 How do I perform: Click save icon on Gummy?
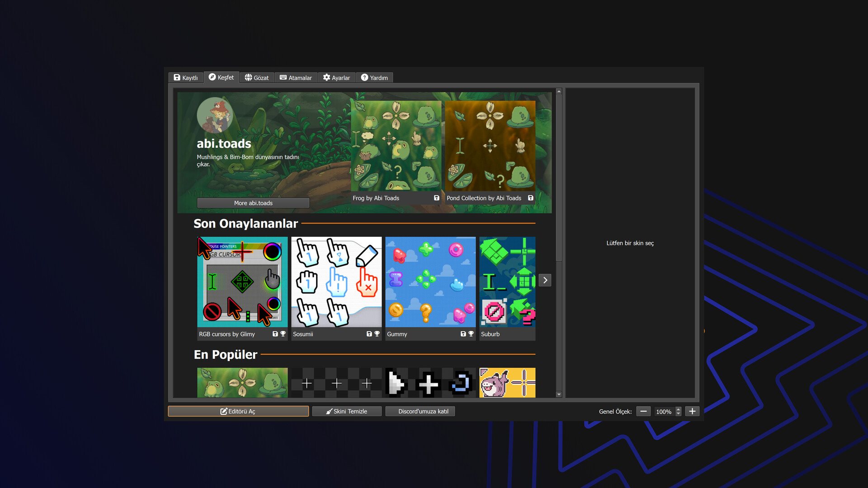pyautogui.click(x=463, y=334)
